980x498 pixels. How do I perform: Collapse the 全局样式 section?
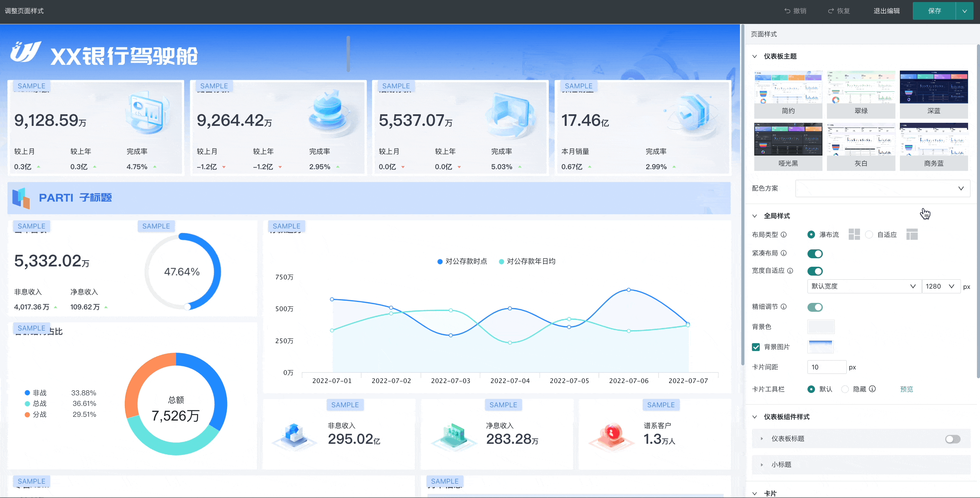pyautogui.click(x=755, y=216)
